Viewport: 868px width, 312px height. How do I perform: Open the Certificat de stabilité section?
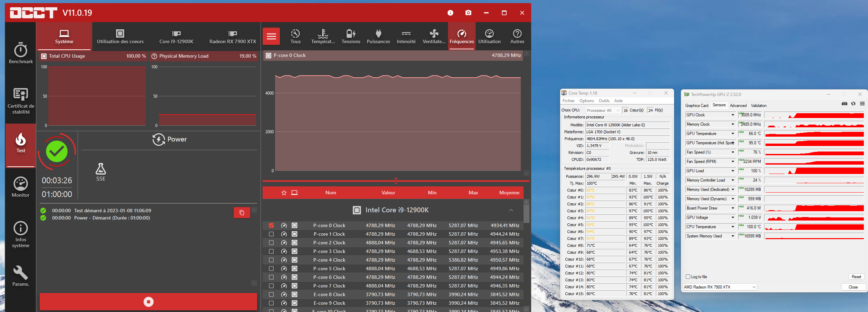[x=21, y=101]
